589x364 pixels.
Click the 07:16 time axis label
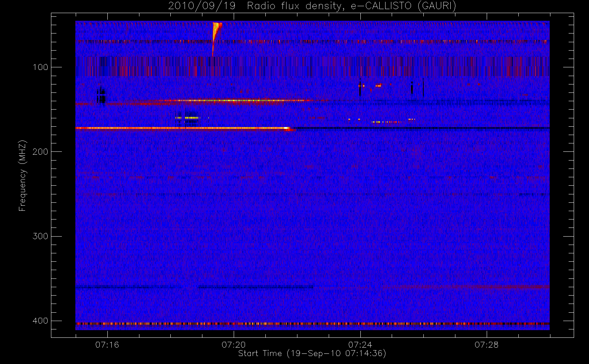(x=107, y=345)
